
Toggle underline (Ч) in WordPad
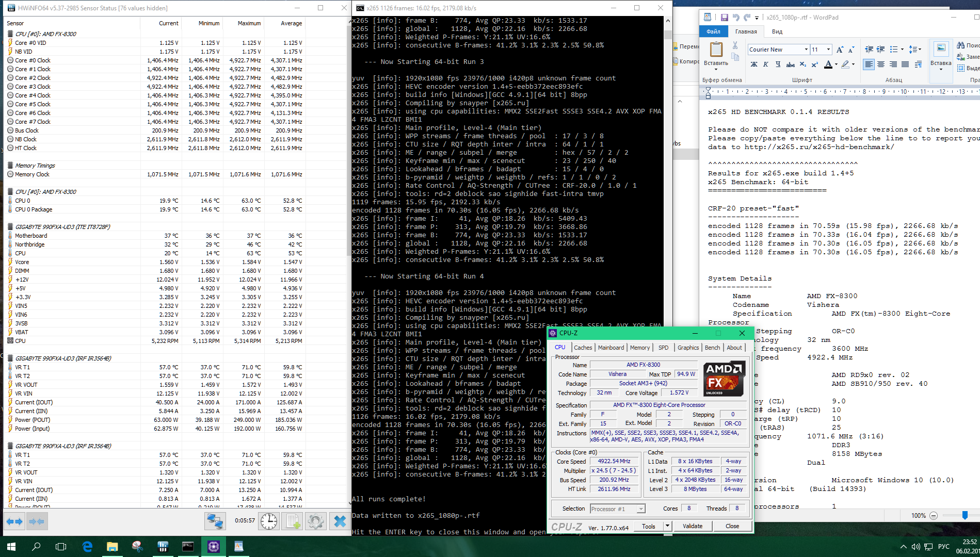click(778, 64)
